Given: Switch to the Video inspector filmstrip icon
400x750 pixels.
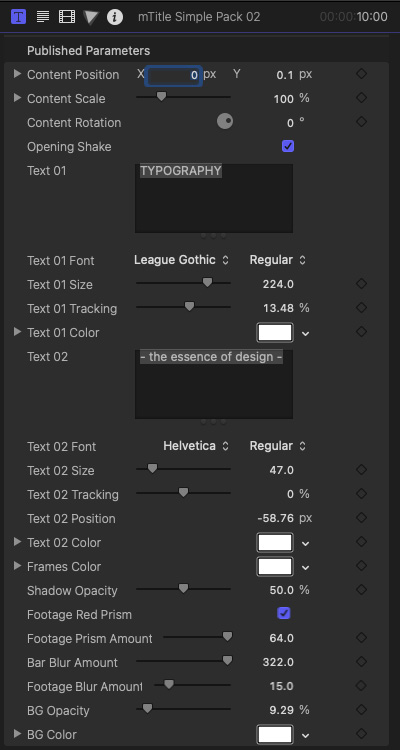Looking at the screenshot, I should [x=67, y=17].
